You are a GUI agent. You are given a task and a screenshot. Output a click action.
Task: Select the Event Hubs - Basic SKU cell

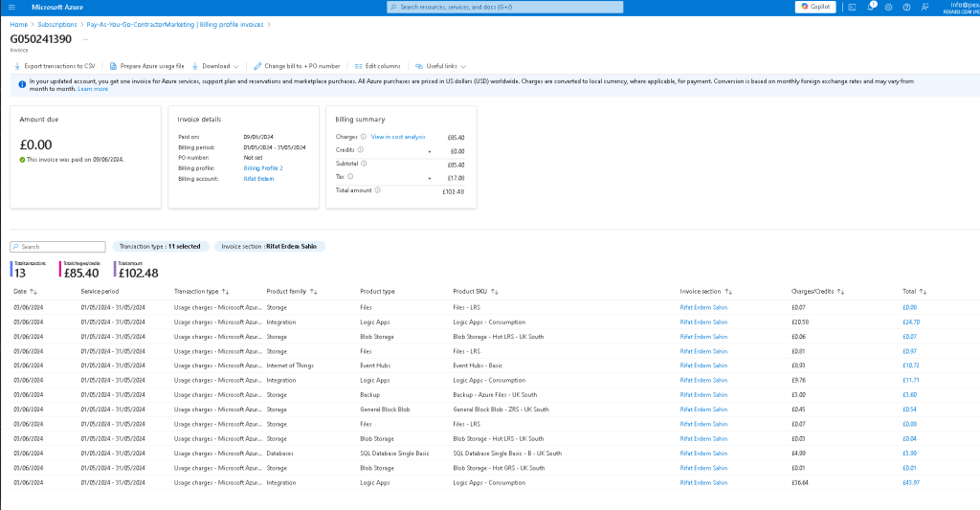(x=478, y=366)
